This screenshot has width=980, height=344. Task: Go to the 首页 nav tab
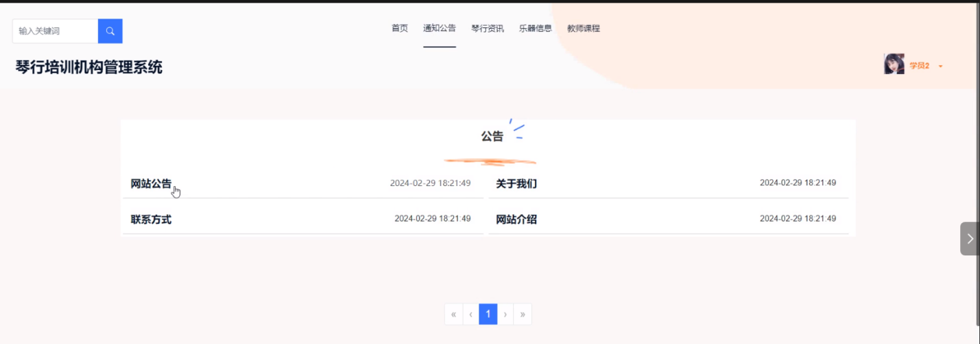(x=400, y=28)
